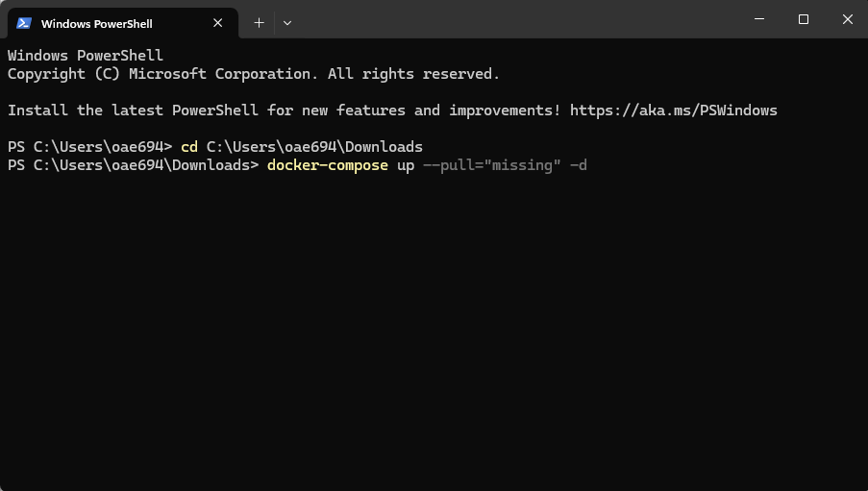Click the PowerShell icon in the tab
The height and width of the screenshot is (491, 868).
(24, 23)
